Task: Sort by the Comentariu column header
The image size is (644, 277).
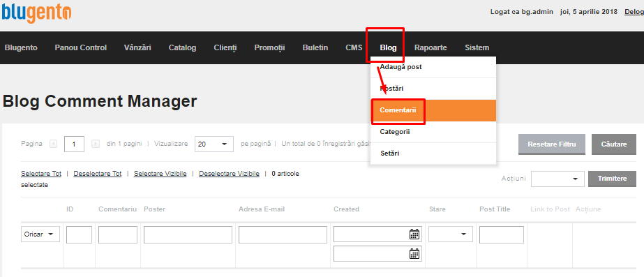Action: coord(117,209)
